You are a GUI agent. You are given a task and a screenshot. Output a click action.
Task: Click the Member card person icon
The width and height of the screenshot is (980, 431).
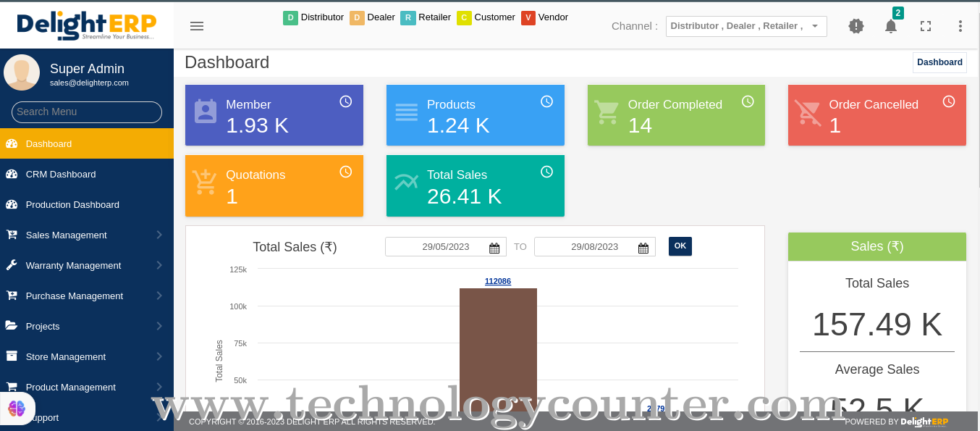(x=206, y=112)
